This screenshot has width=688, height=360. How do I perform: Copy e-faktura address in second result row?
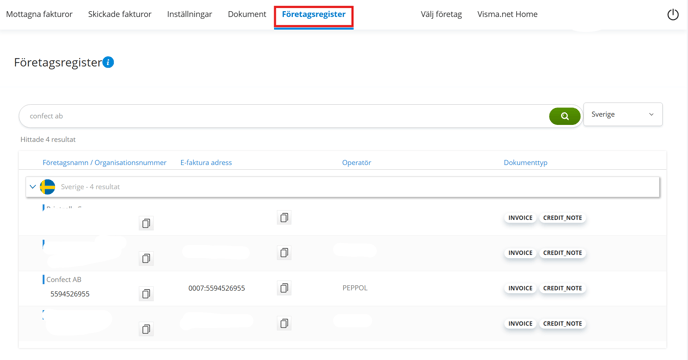(284, 253)
